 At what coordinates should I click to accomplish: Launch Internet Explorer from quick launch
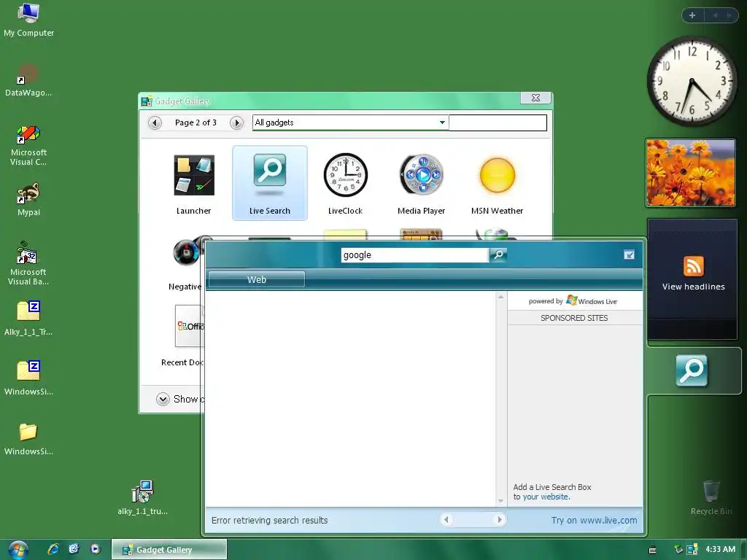[x=53, y=549]
